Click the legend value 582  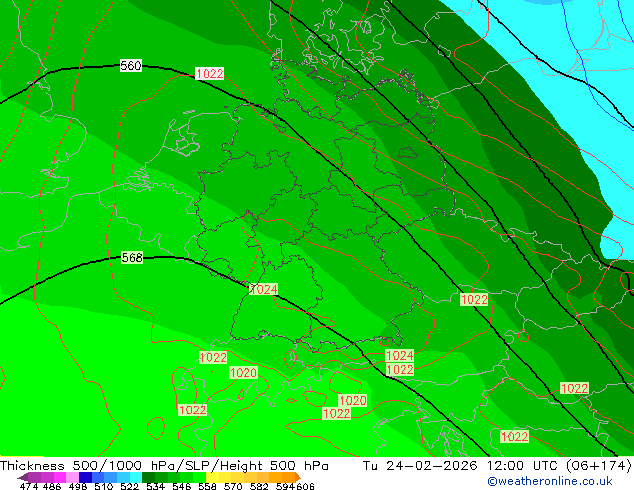pyautogui.click(x=259, y=486)
